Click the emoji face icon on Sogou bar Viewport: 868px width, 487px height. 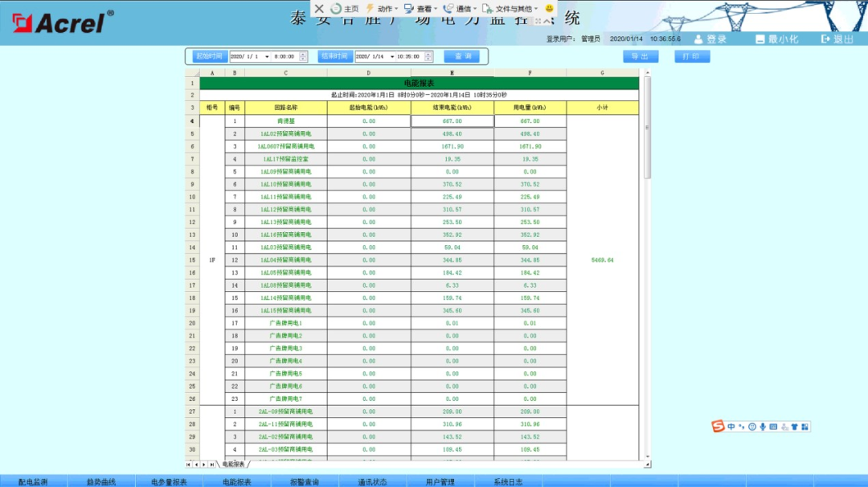coord(751,427)
